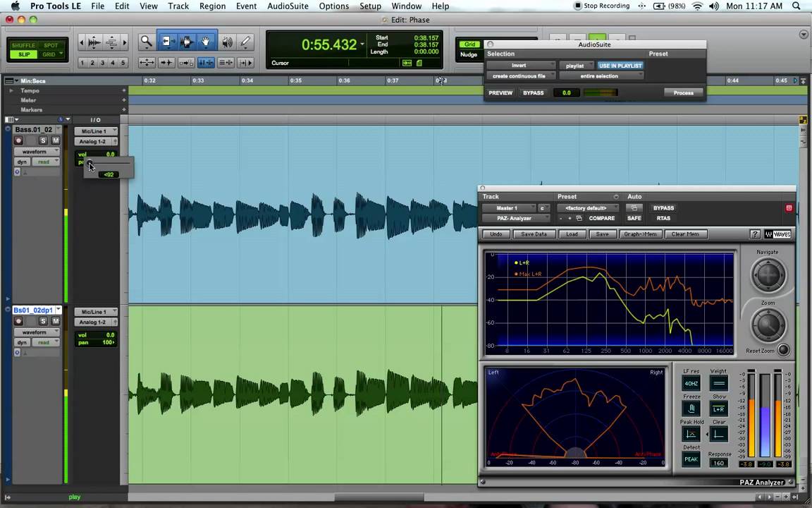Screen dimensions: 812x508
Task: Click the audio zoom waveform icon
Action: click(94, 42)
